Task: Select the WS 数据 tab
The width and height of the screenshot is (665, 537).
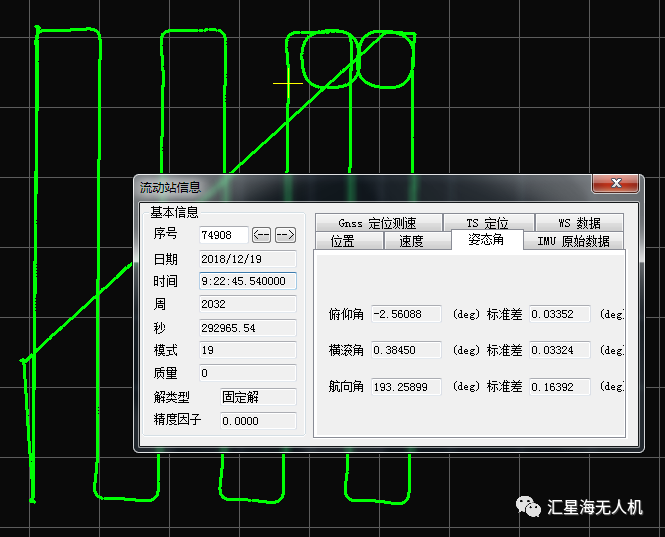Action: pos(579,223)
